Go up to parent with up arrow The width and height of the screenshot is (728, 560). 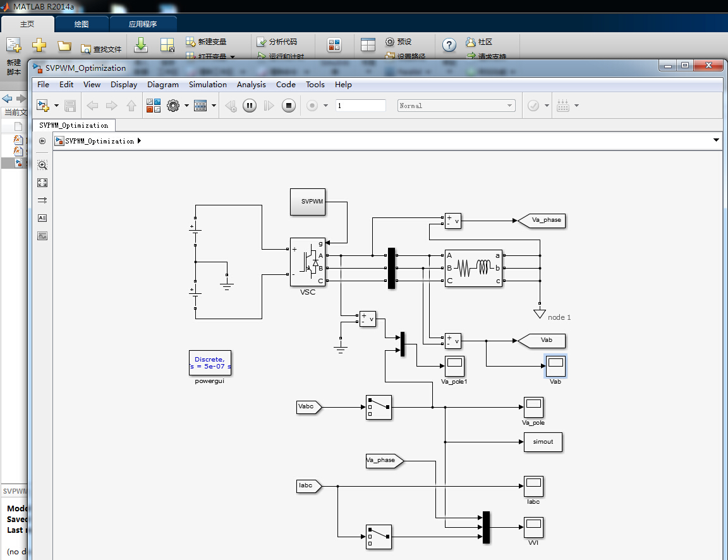(x=131, y=106)
